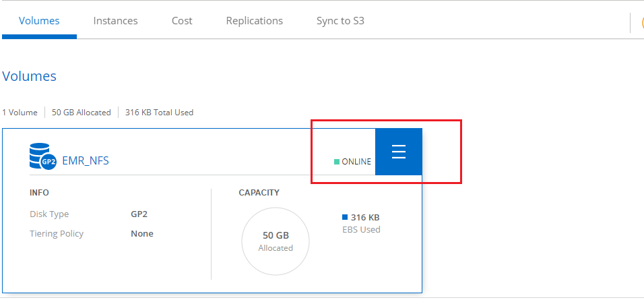Select the Volumes tab
This screenshot has height=300, width=644.
coord(39,21)
